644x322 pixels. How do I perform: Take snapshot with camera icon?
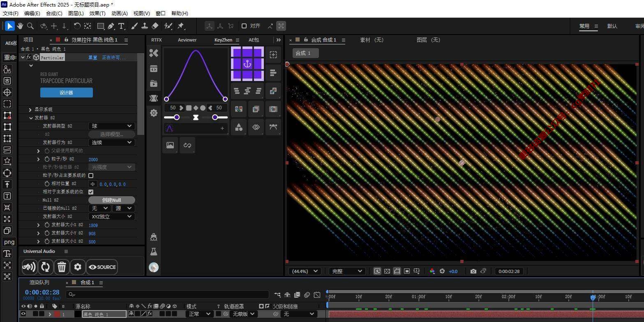point(473,271)
